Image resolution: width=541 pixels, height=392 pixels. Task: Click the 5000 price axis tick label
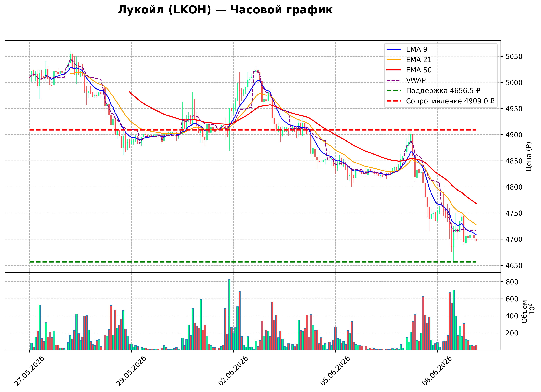(x=514, y=83)
